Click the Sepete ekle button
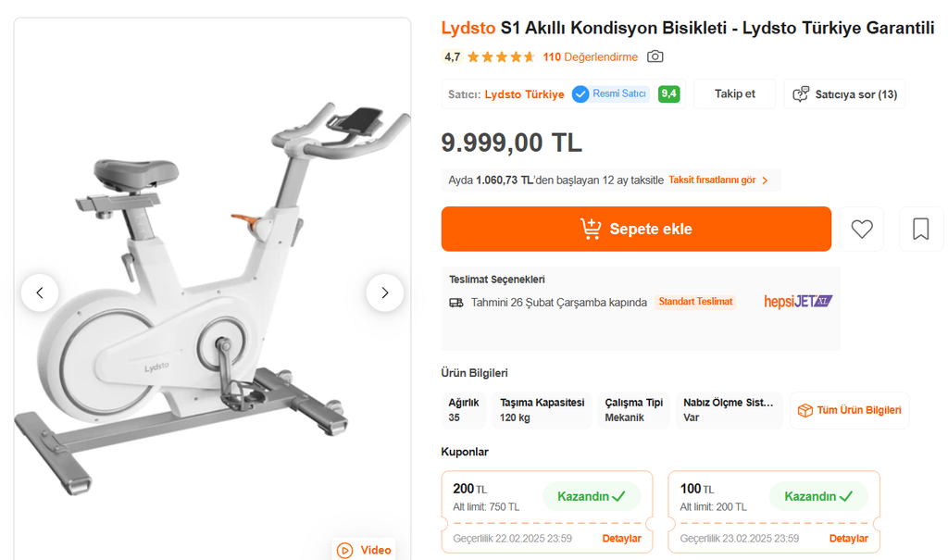This screenshot has width=948, height=560. (x=636, y=229)
